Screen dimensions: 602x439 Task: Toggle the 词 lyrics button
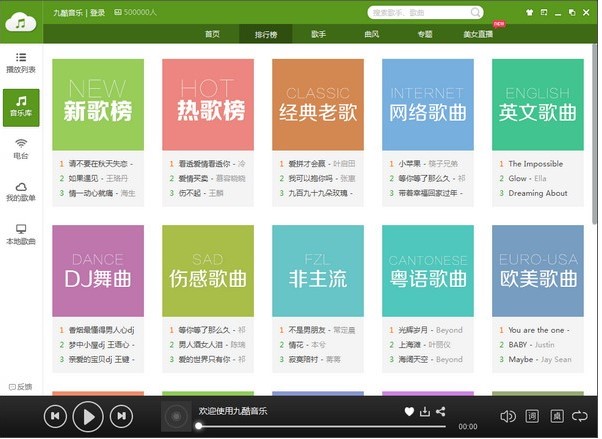point(532,416)
